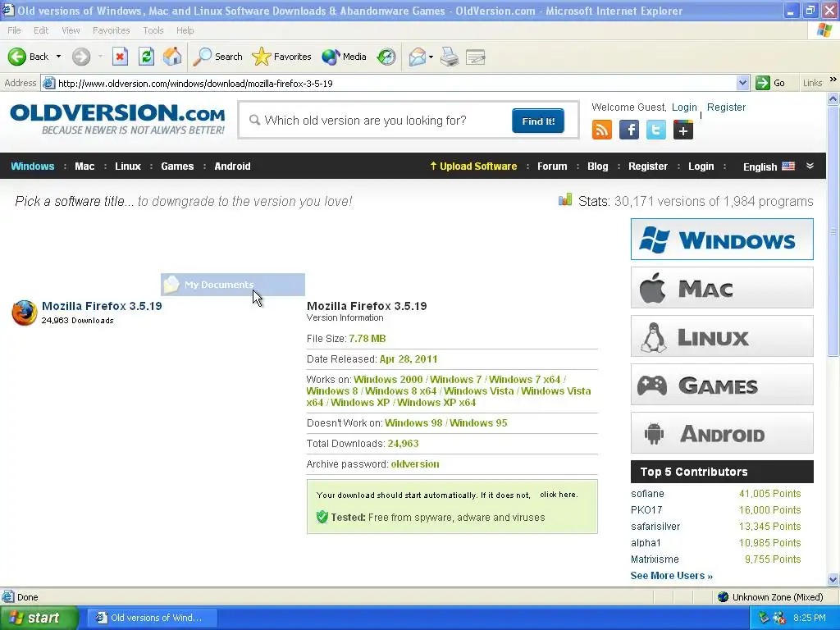The width and height of the screenshot is (840, 630).
Task: Click the Register link near Welcome Guest
Action: point(726,107)
